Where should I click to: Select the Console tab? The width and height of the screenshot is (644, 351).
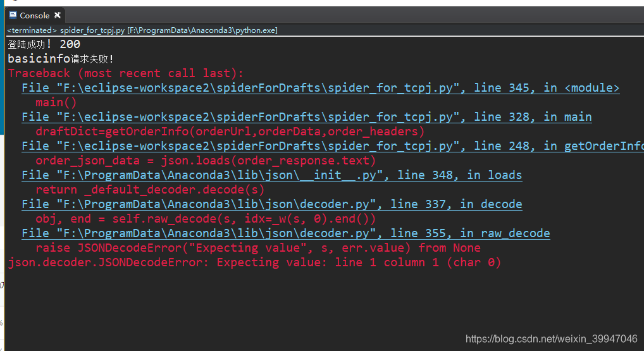point(35,16)
